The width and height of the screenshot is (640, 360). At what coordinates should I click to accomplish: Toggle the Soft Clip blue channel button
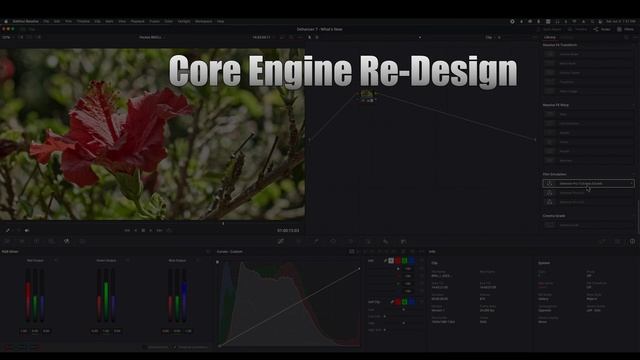tap(411, 302)
